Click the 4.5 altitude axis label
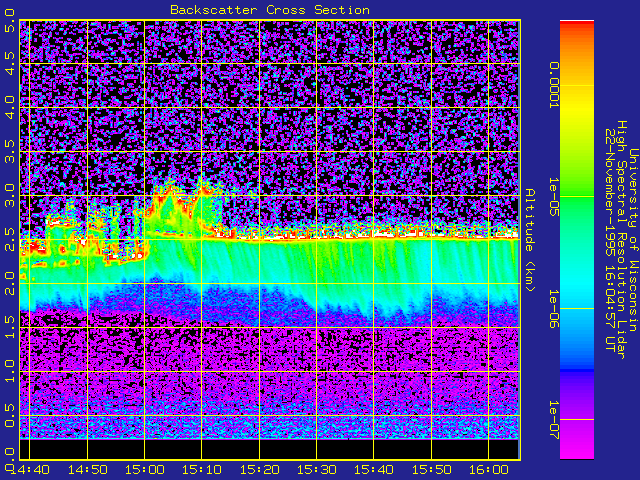The image size is (640, 480). pyautogui.click(x=9, y=64)
